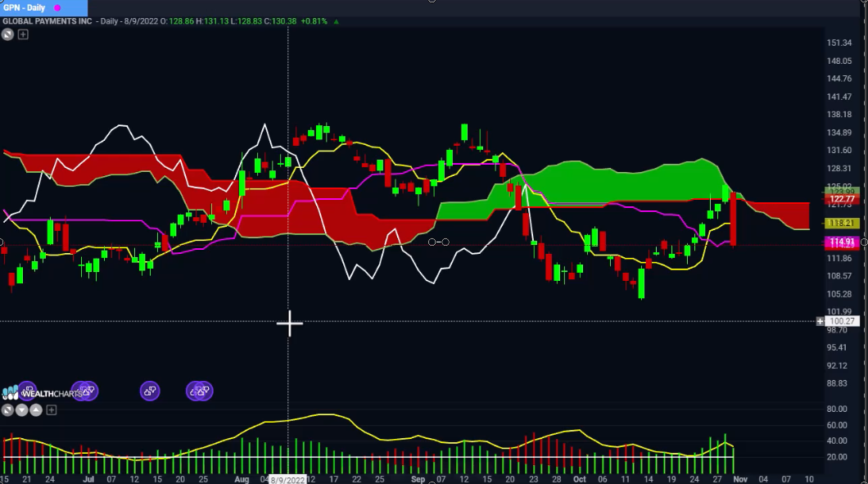Viewport: 868px width, 484px height.
Task: Click the 108.57 price on the price axis
Action: 839,276
